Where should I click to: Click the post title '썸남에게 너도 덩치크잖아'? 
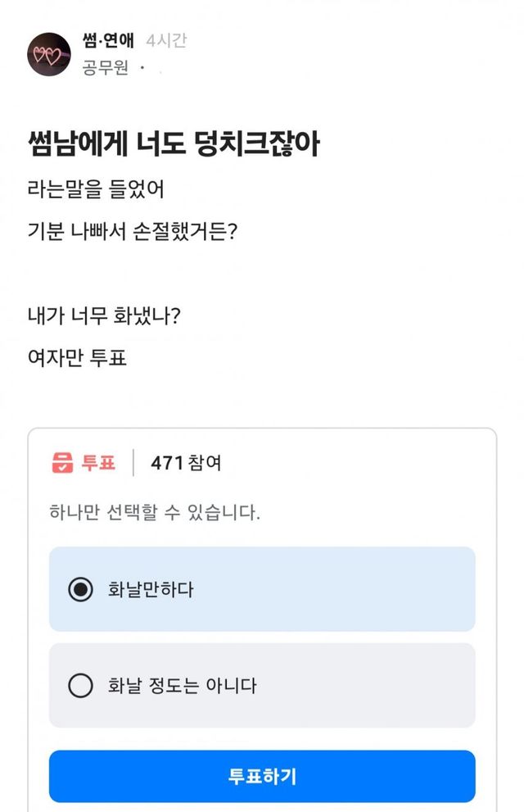(173, 145)
